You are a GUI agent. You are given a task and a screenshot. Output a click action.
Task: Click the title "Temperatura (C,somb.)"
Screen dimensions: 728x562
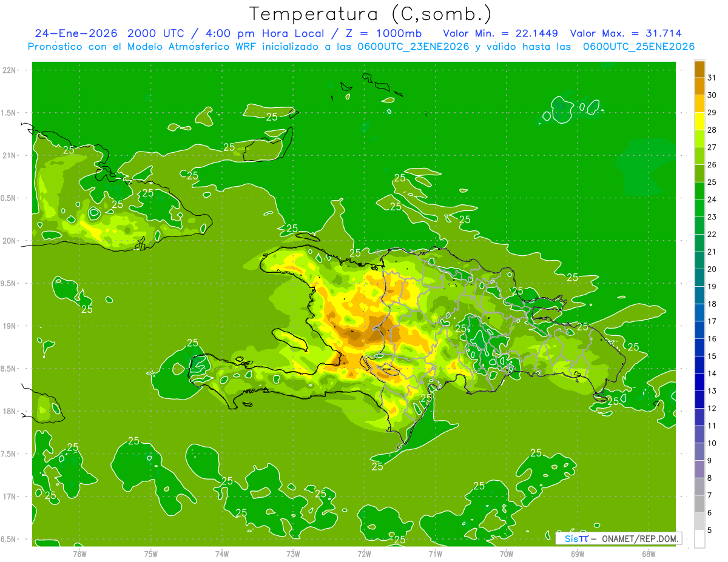click(x=371, y=13)
